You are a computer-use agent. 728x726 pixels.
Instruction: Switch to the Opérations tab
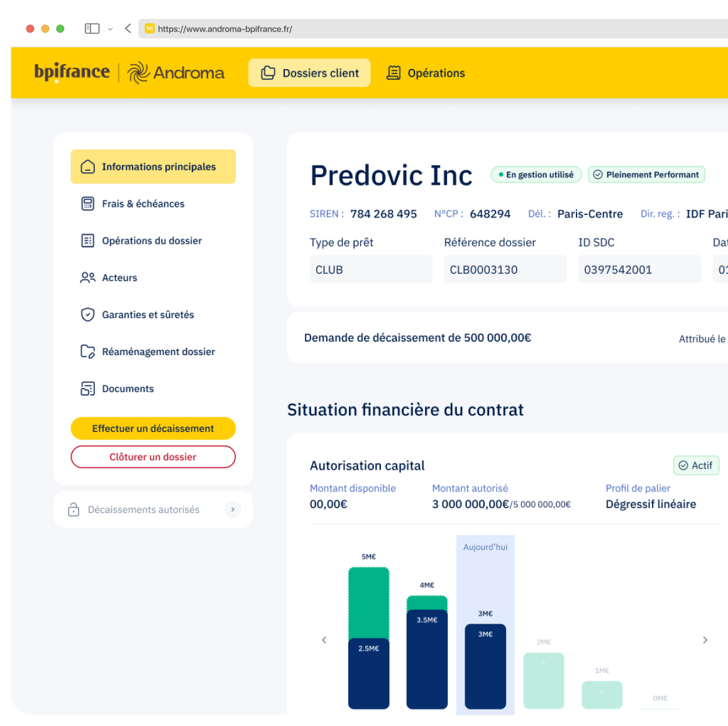[426, 73]
